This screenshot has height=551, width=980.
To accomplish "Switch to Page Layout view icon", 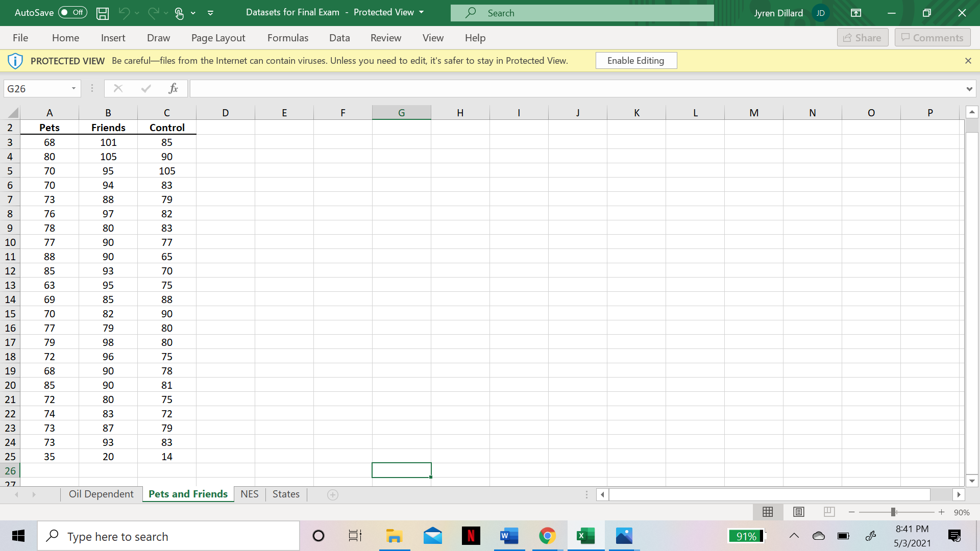I will tap(799, 512).
